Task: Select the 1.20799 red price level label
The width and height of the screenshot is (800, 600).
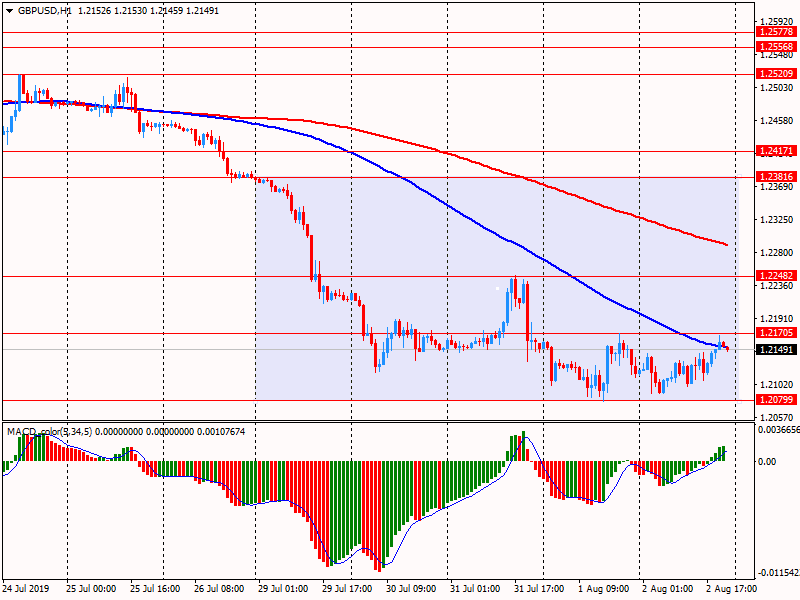Action: [x=776, y=400]
